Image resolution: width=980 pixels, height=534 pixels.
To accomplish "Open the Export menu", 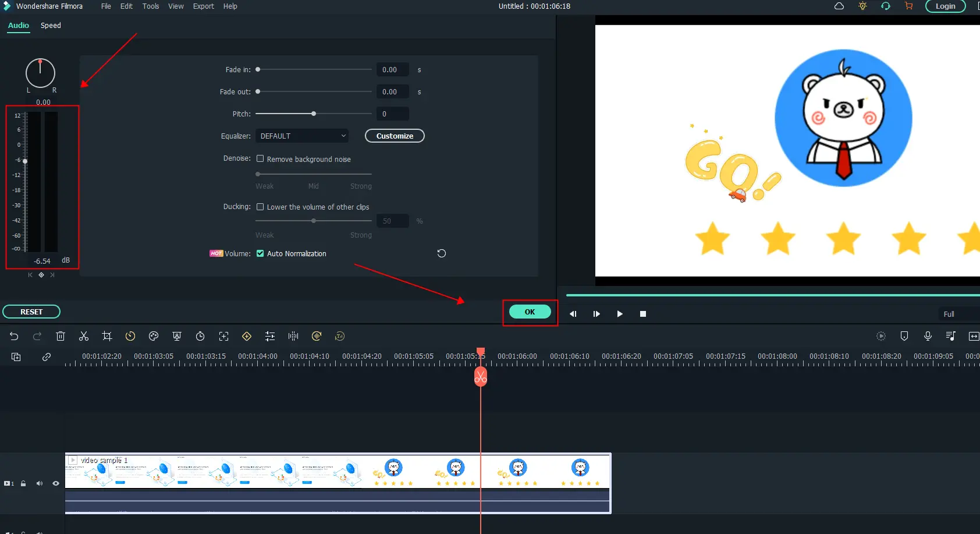I will (204, 6).
